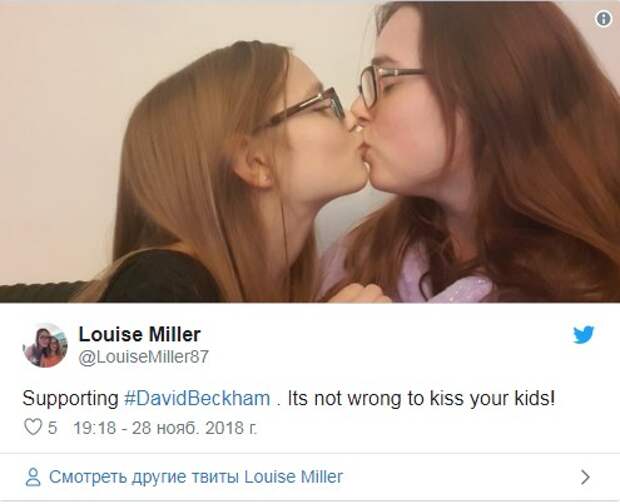Open Louise Miller's round profile avatar
The width and height of the screenshot is (620, 504).
coord(45,345)
